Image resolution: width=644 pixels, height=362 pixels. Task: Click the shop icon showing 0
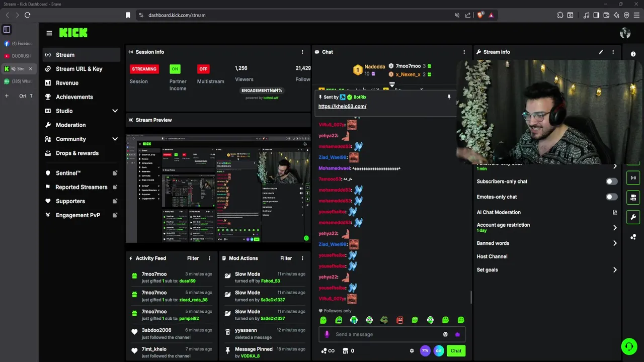[348, 351]
